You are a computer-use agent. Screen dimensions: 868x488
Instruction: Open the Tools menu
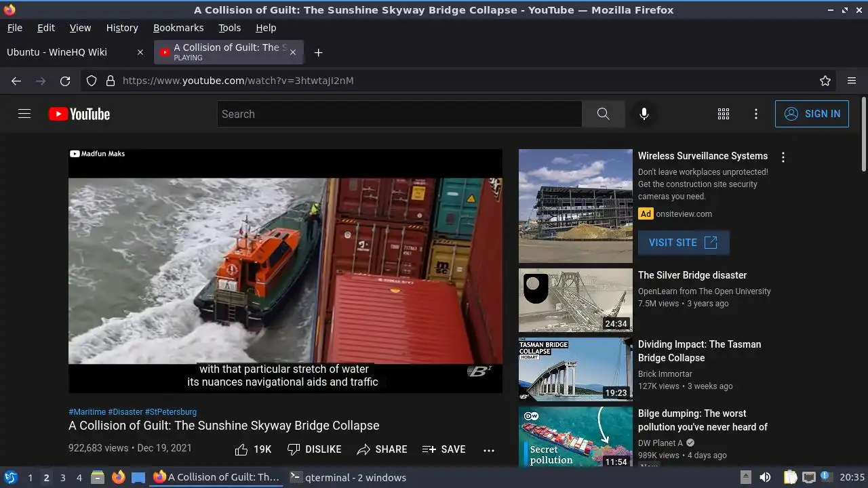229,28
